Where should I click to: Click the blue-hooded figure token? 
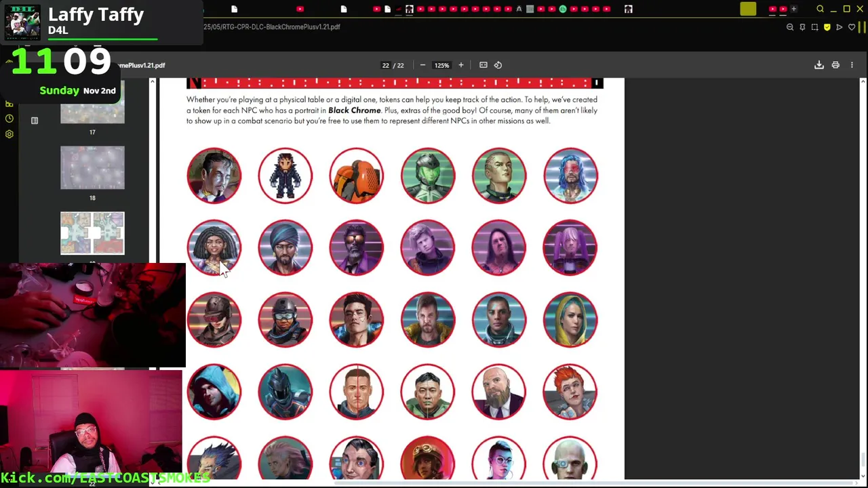point(214,392)
